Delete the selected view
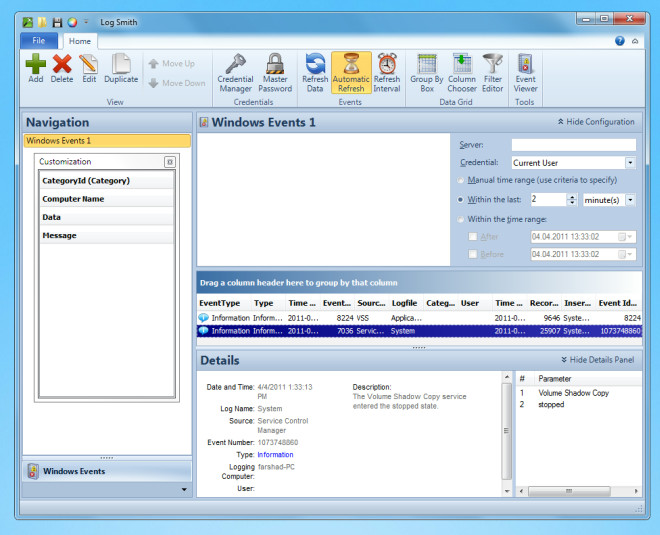The image size is (660, 535). [x=62, y=68]
